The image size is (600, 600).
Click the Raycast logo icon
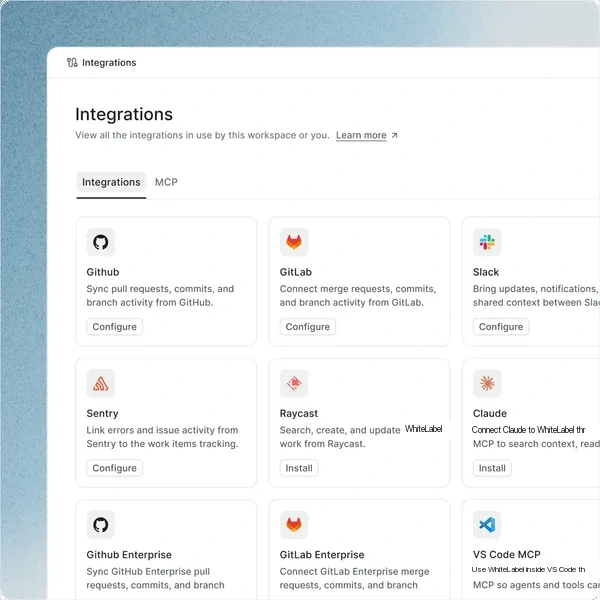click(x=294, y=383)
